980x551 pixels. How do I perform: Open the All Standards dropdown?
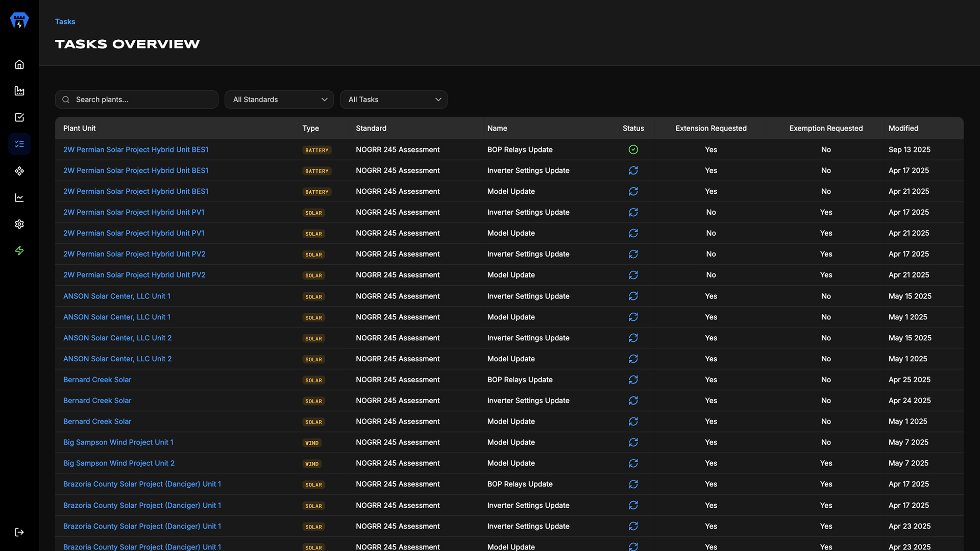[279, 99]
